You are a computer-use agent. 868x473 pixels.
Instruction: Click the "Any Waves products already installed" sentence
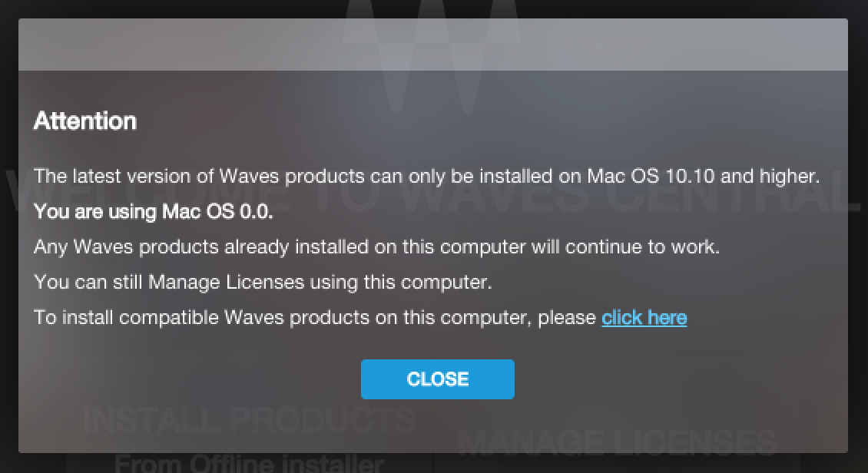click(x=376, y=246)
